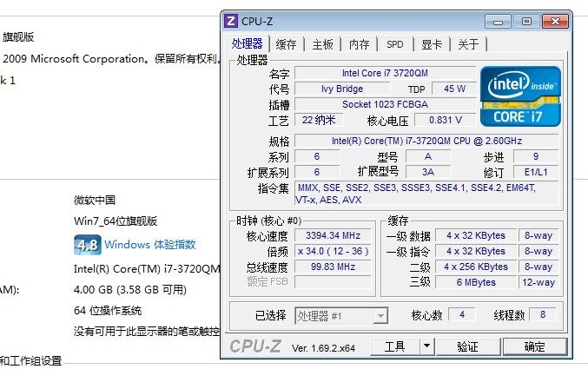This screenshot has width=588, height=369.
Task: Click the 指令集 instruction list field
Action: pyautogui.click(x=426, y=194)
